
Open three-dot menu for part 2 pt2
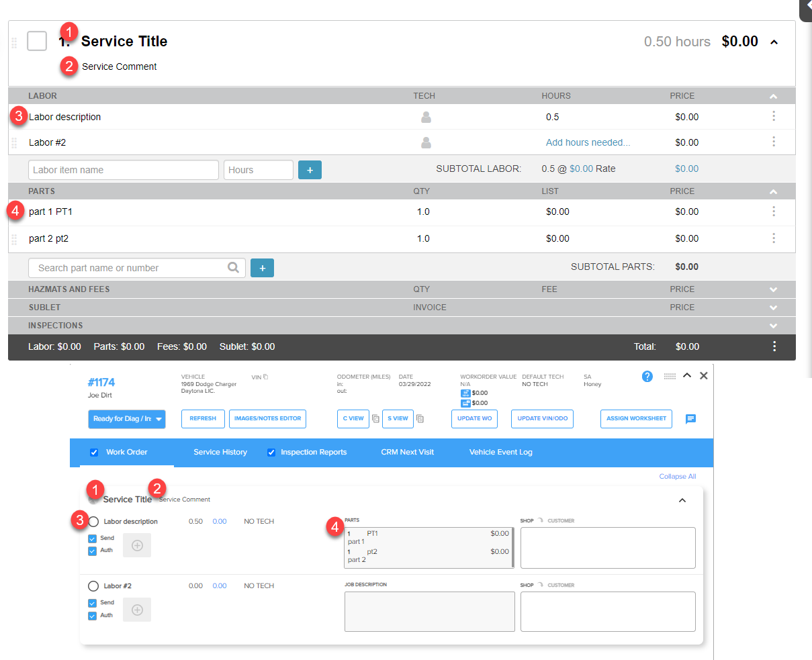click(774, 238)
